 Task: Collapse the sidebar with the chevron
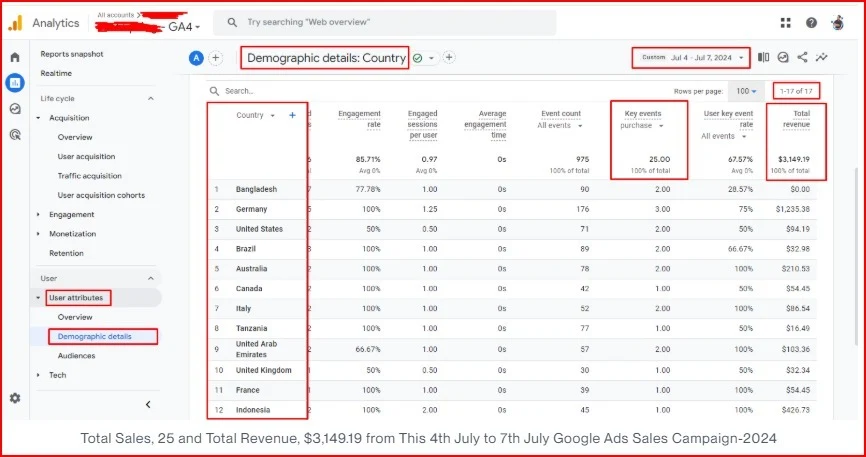(148, 405)
